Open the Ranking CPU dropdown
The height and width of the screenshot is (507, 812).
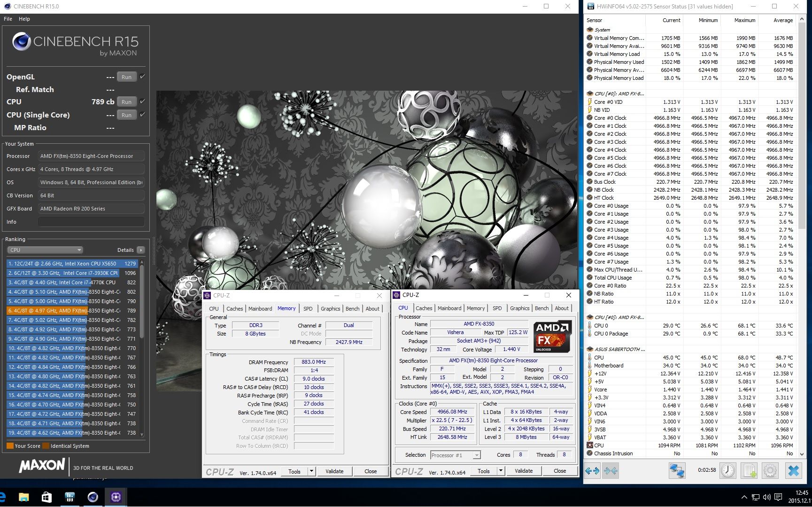tap(45, 250)
